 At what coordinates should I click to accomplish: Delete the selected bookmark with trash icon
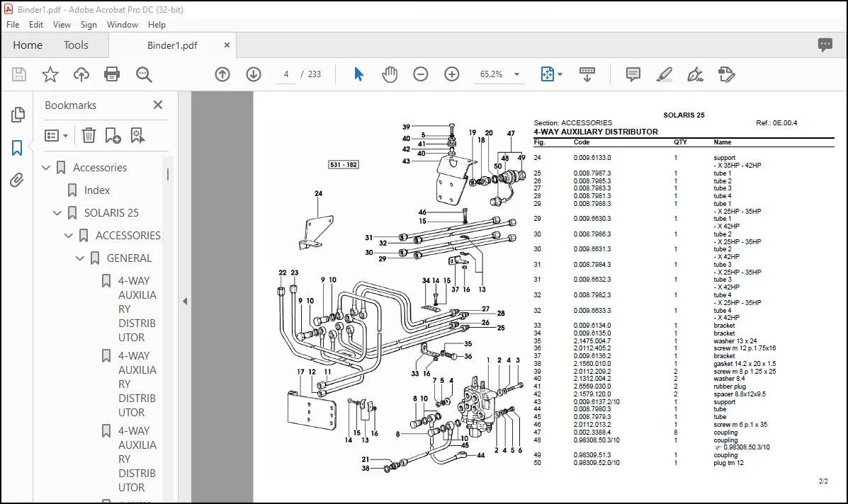89,136
